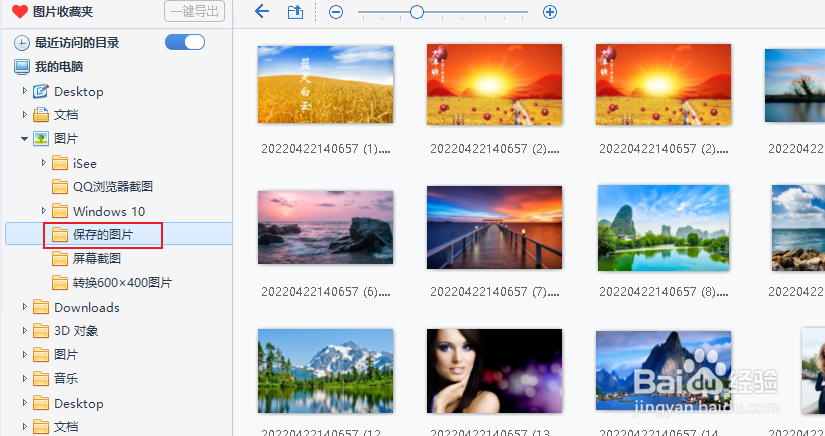The image size is (825, 436).
Task: Select the pink sea rocks thumbnail
Action: [x=325, y=227]
